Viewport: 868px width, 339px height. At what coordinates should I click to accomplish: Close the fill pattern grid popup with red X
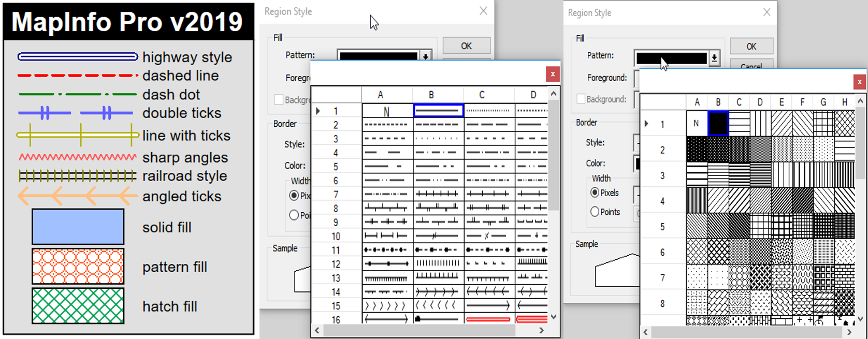(x=859, y=82)
